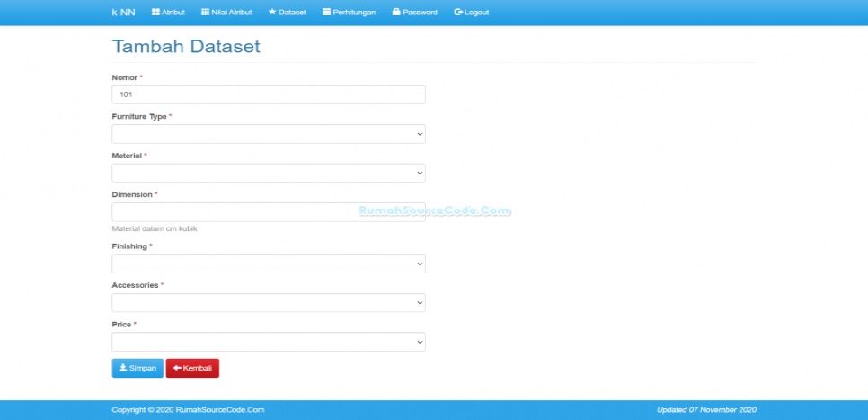
Task: Open the Perhitungan menu item
Action: click(350, 13)
